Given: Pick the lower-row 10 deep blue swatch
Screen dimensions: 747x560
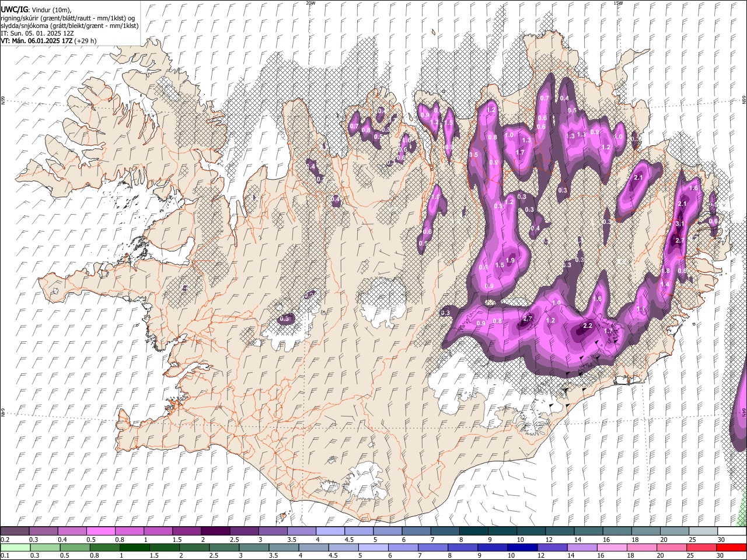Looking at the screenshot, I should (x=522, y=547).
